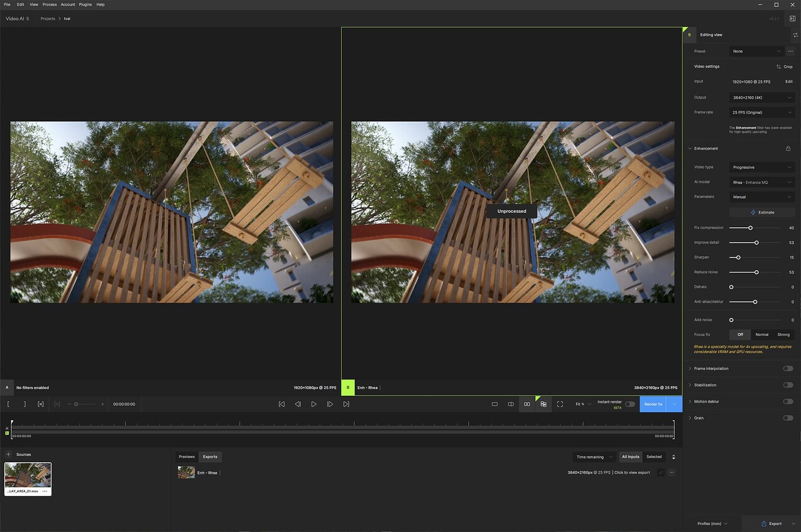Set Focus fix to Normal

(x=761, y=335)
